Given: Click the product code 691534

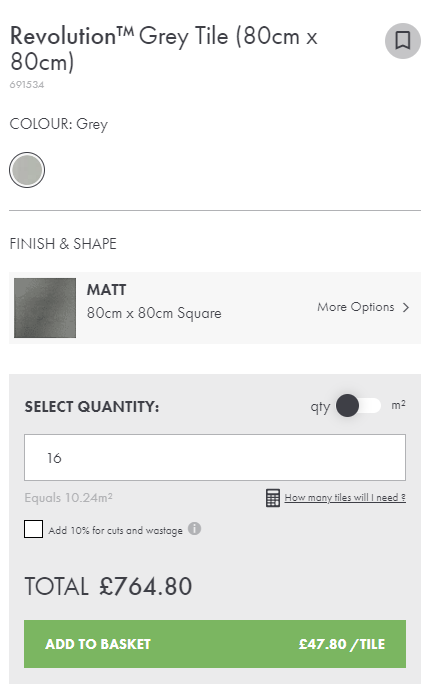Looking at the screenshot, I should (x=27, y=85).
